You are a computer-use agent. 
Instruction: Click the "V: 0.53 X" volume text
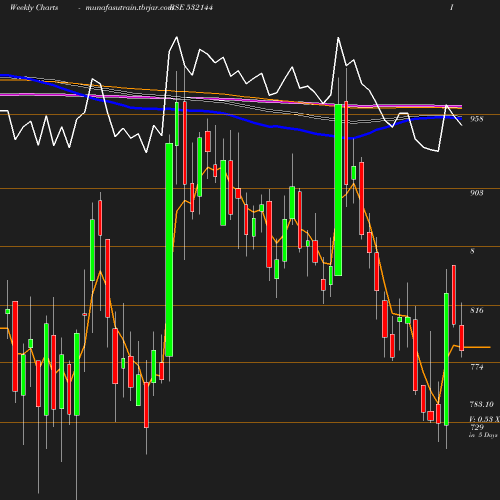pos(484,419)
